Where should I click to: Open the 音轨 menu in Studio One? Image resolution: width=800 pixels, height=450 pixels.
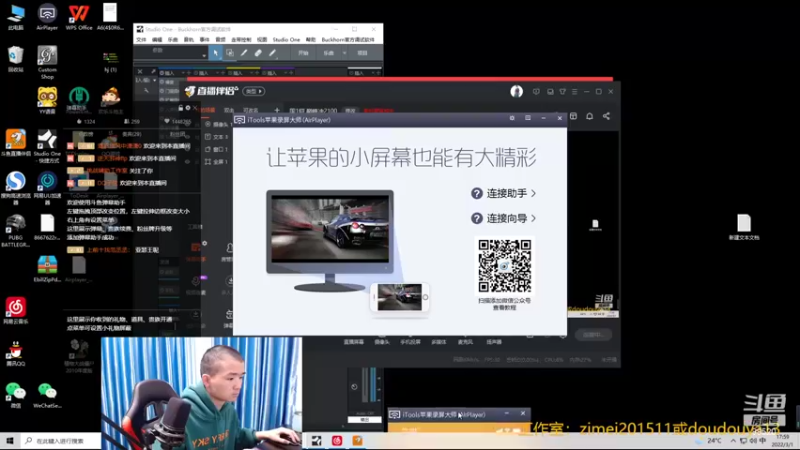click(189, 40)
